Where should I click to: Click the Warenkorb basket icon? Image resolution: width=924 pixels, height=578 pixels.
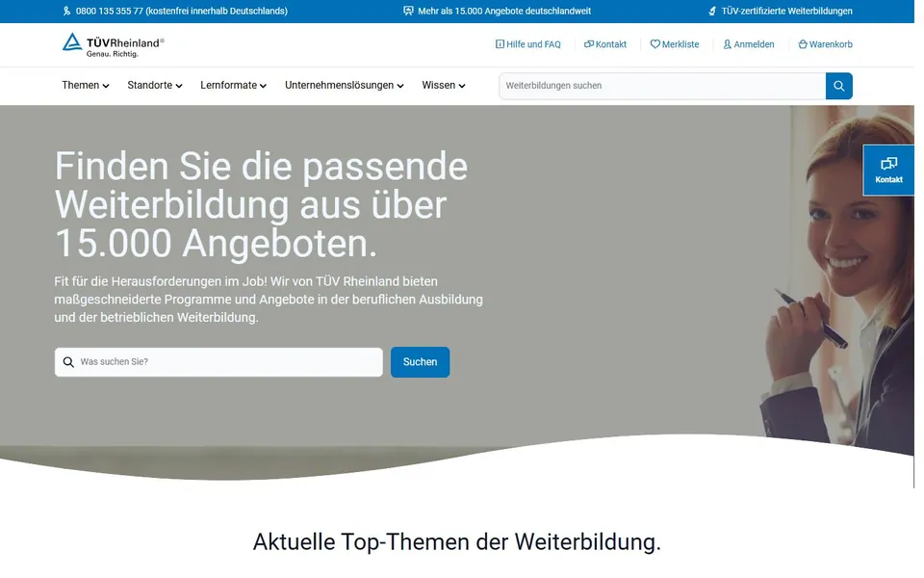[803, 44]
